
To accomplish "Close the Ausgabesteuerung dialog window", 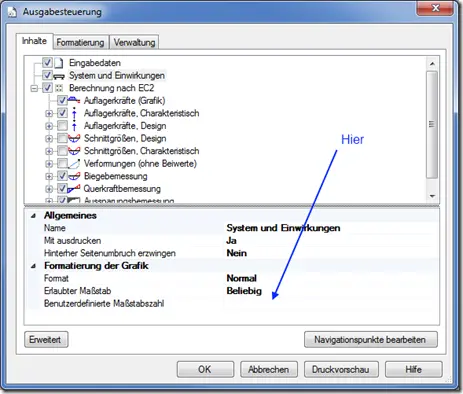I will coord(435,8).
